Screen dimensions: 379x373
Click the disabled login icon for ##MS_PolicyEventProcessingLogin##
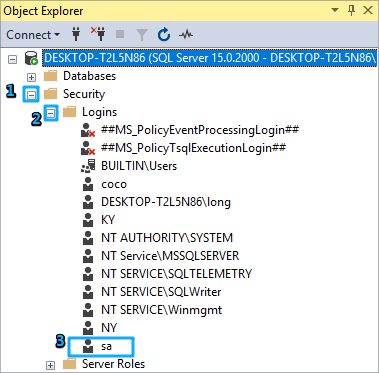(x=88, y=130)
